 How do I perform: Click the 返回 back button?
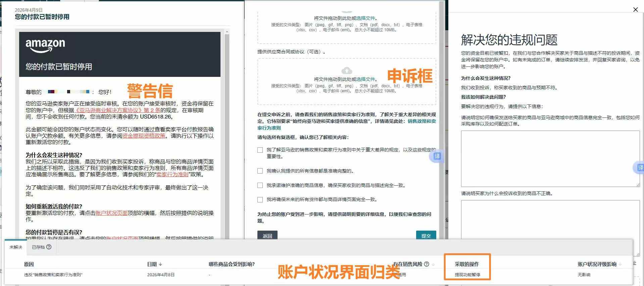click(267, 236)
